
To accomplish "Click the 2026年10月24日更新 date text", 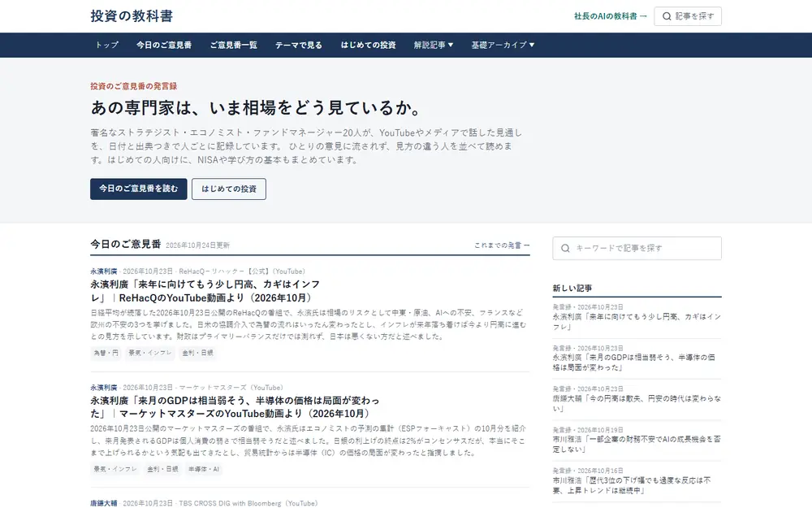I will click(197, 245).
